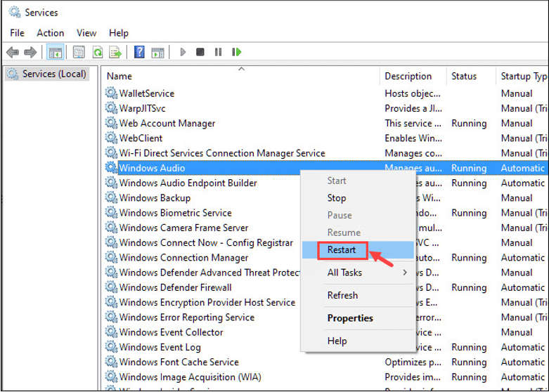Viewport: 549px width, 392px height.
Task: Click the Web Account Manager name text
Action: click(x=167, y=123)
